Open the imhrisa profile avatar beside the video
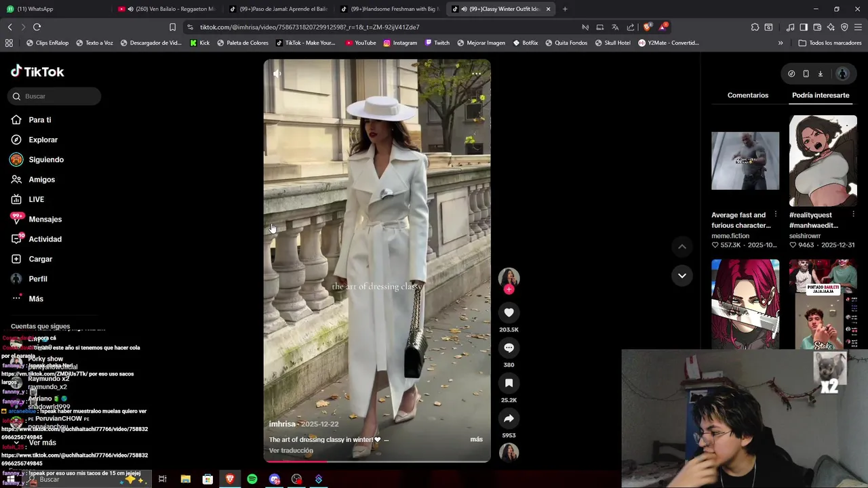The width and height of the screenshot is (868, 488). 509,277
